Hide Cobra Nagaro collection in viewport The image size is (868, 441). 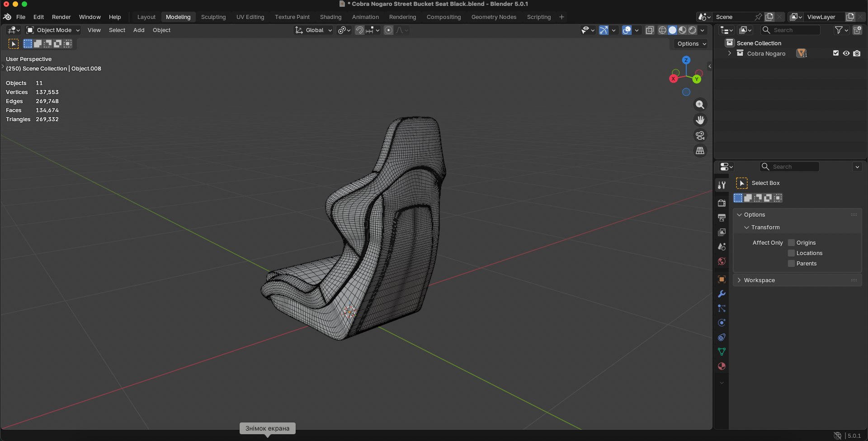tap(846, 53)
